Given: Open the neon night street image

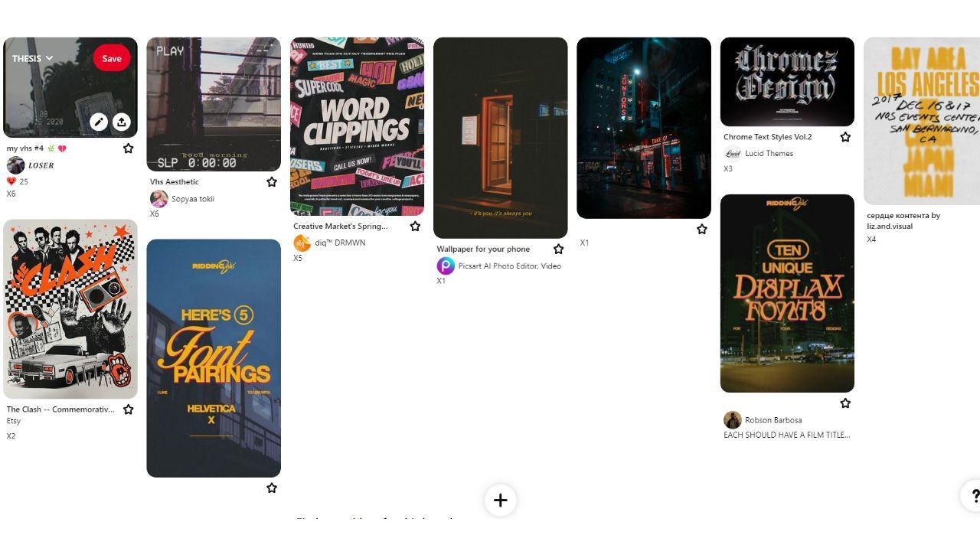Looking at the screenshot, I should coord(644,128).
